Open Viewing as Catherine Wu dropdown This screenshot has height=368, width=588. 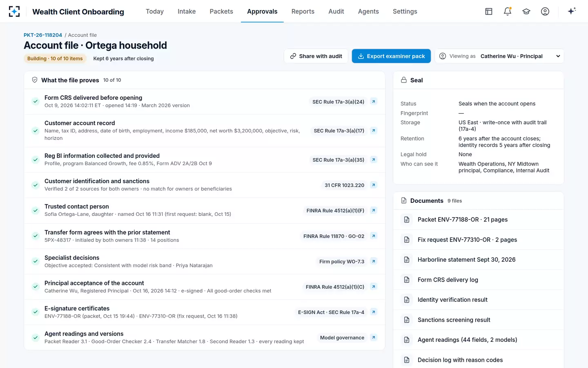tap(499, 56)
